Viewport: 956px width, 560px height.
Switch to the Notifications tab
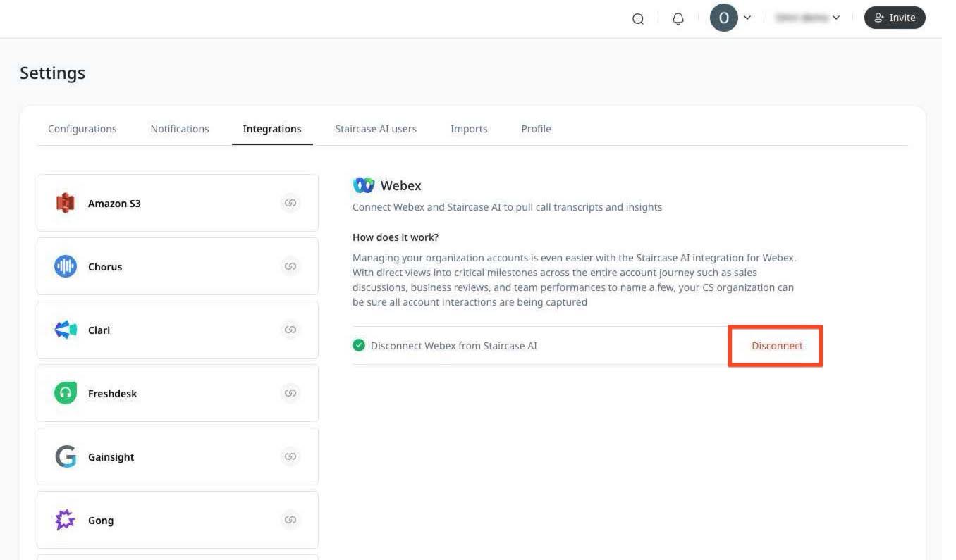point(180,129)
